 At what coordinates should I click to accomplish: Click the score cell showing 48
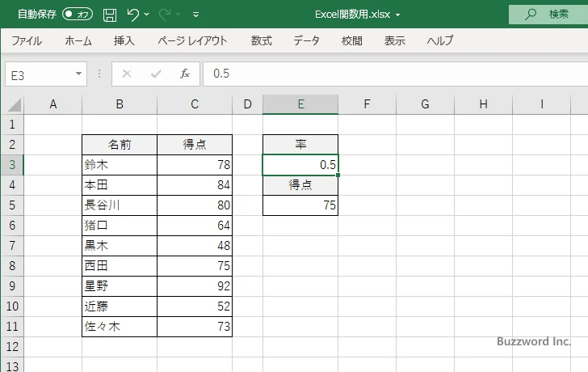pos(195,246)
